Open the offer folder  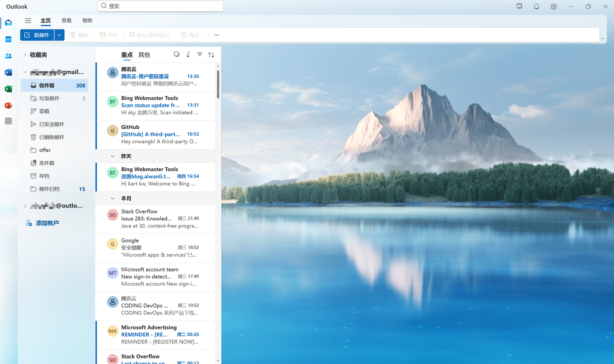point(55,150)
